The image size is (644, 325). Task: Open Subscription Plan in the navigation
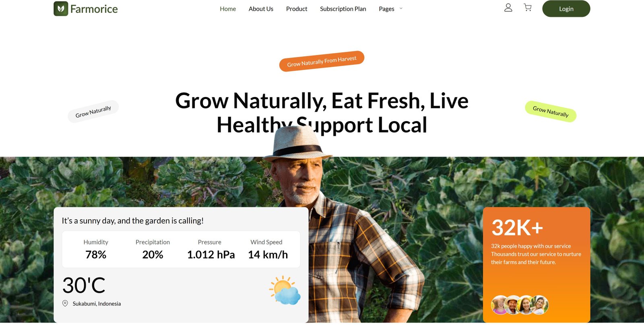point(343,9)
